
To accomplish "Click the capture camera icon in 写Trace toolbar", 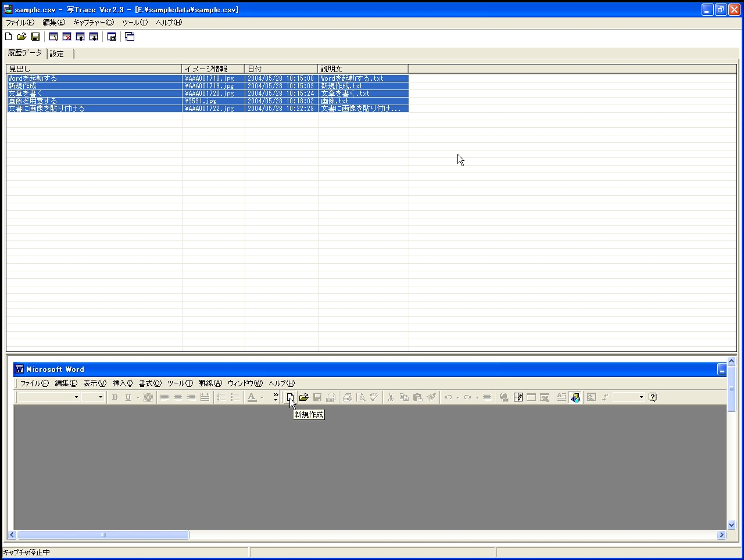I will (112, 37).
